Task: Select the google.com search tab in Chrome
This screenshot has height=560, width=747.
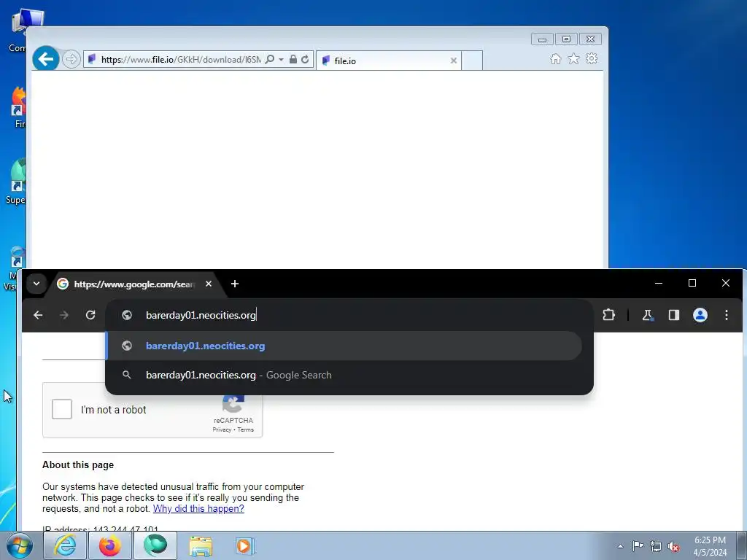Action: pos(135,284)
